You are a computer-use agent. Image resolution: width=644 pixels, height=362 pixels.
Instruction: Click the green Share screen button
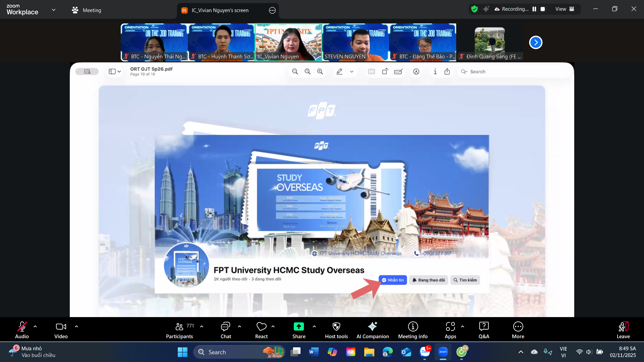[299, 327]
